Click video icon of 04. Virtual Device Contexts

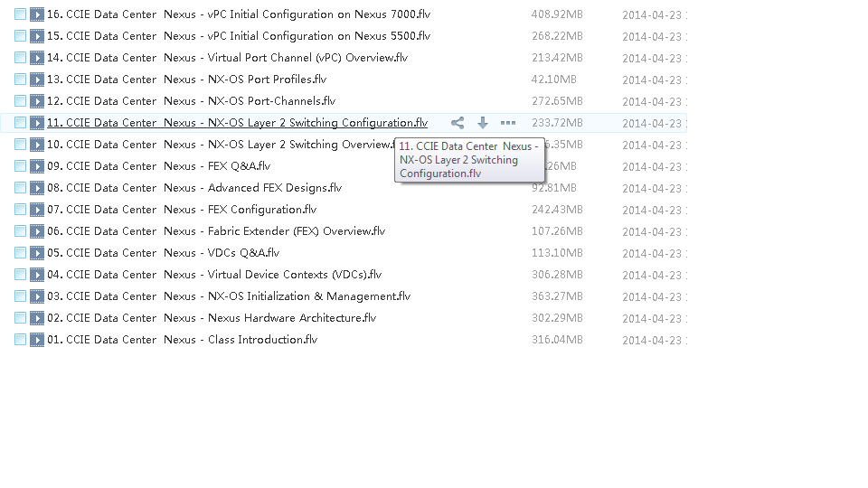click(x=37, y=275)
